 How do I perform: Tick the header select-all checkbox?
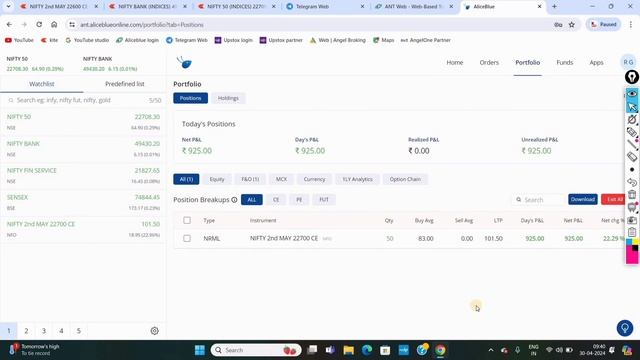tap(187, 220)
